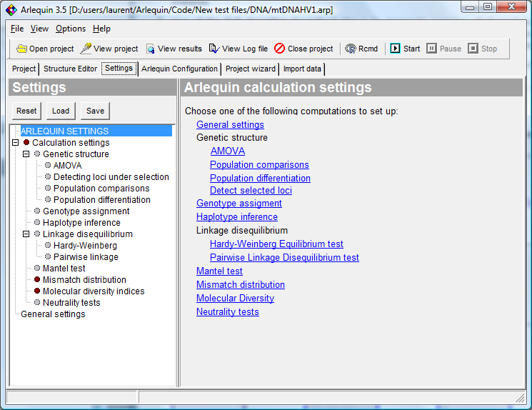The image size is (532, 410).
Task: Select Neutrality tests in the settings tree
Action: coord(71,303)
